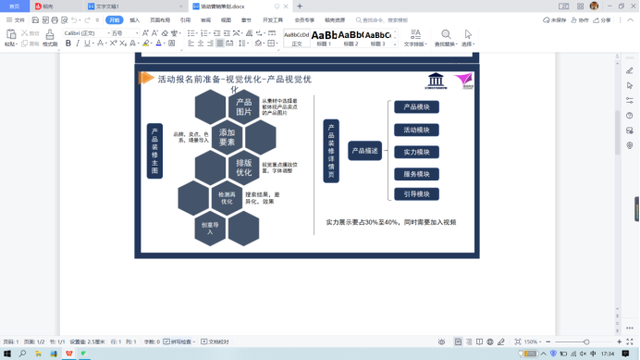Click the web layout globe view icon
640x360 pixels.
tap(490, 342)
